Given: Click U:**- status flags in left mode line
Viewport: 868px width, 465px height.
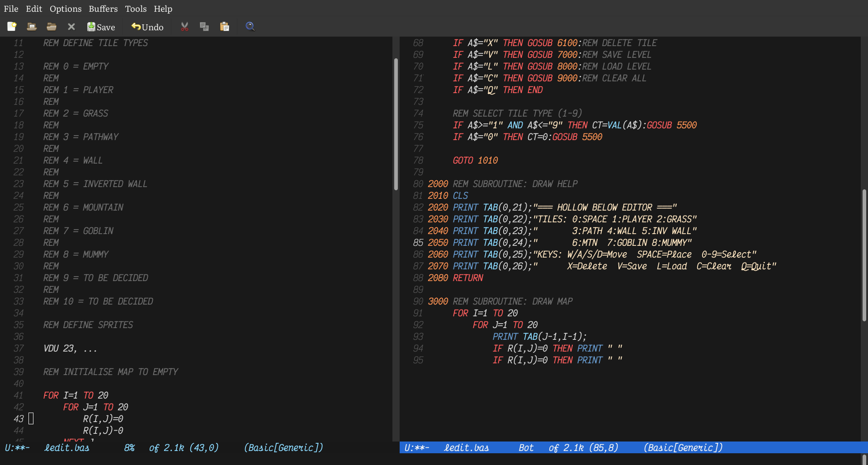Looking at the screenshot, I should (x=17, y=448).
